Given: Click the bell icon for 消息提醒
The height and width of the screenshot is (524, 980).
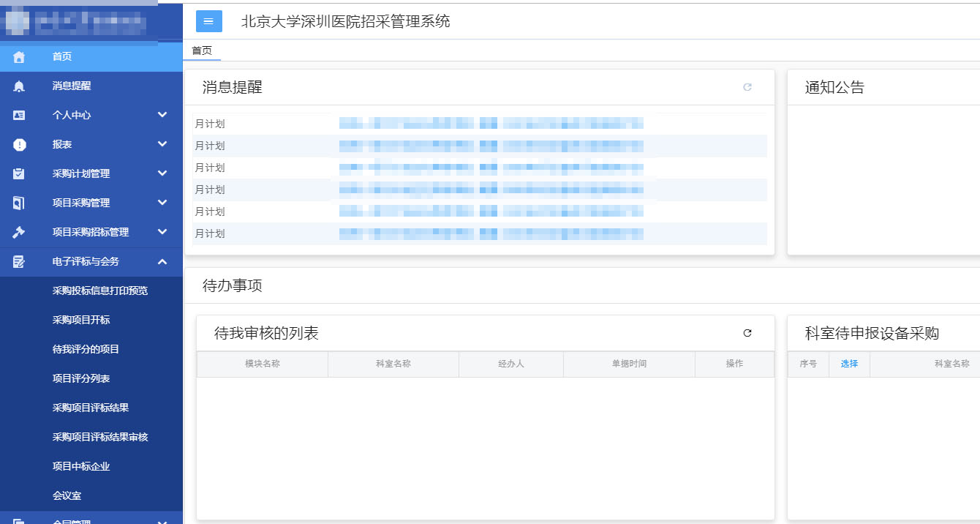Looking at the screenshot, I should (19, 86).
